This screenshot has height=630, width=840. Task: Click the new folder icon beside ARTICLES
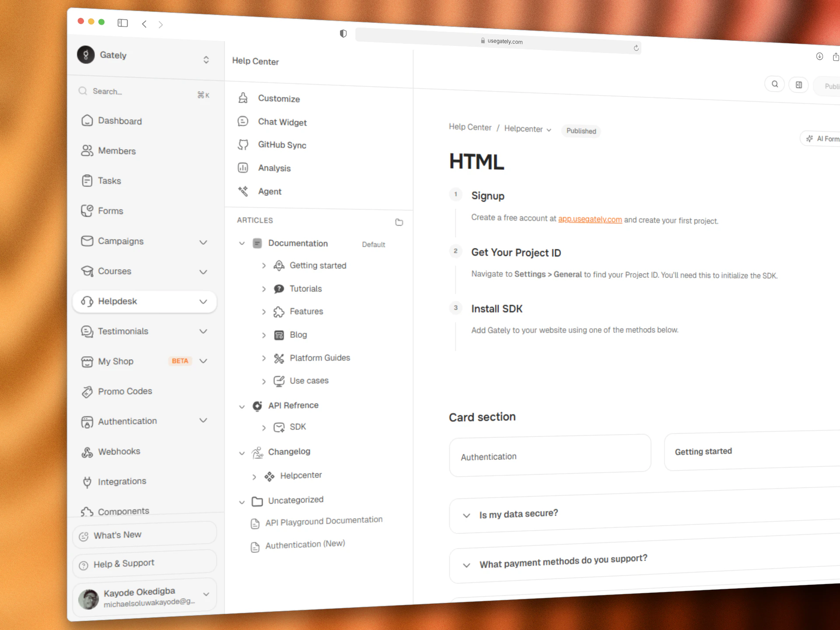(399, 222)
